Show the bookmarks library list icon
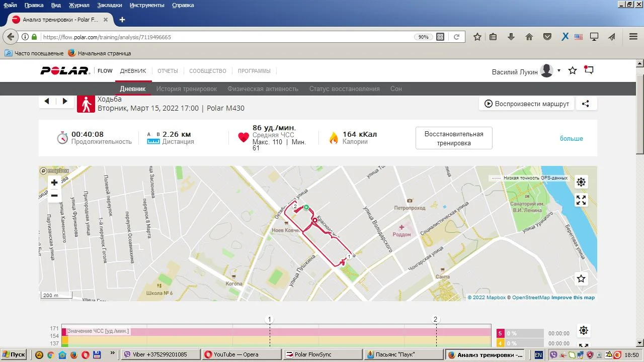Screen dimensions: 644x362 coord(493,37)
